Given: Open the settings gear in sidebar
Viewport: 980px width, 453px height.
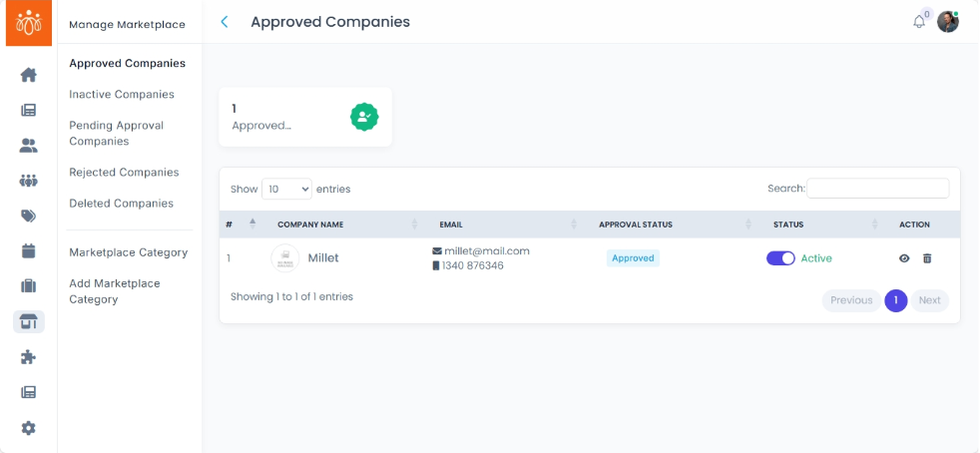Looking at the screenshot, I should [28, 428].
